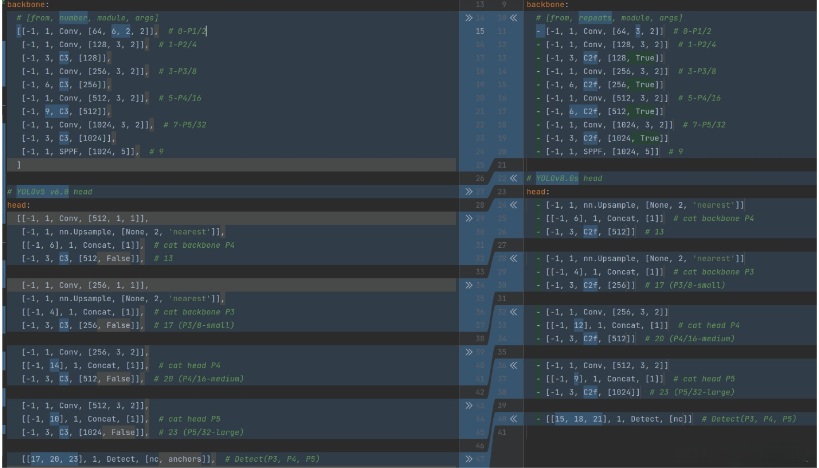Apply left change arrow beside line 43
Image resolution: width=819 pixels, height=468 pixels.
click(469, 405)
